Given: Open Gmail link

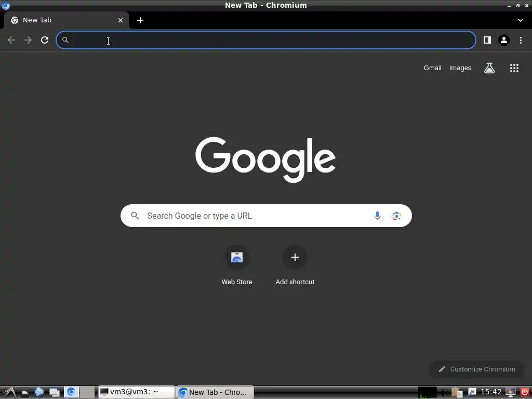Looking at the screenshot, I should [x=432, y=68].
